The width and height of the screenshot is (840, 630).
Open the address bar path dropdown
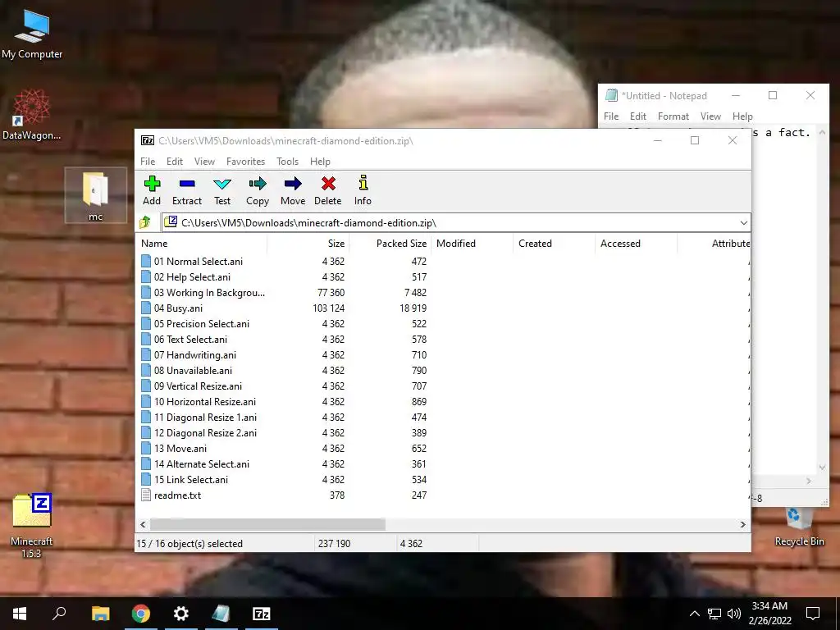743,223
